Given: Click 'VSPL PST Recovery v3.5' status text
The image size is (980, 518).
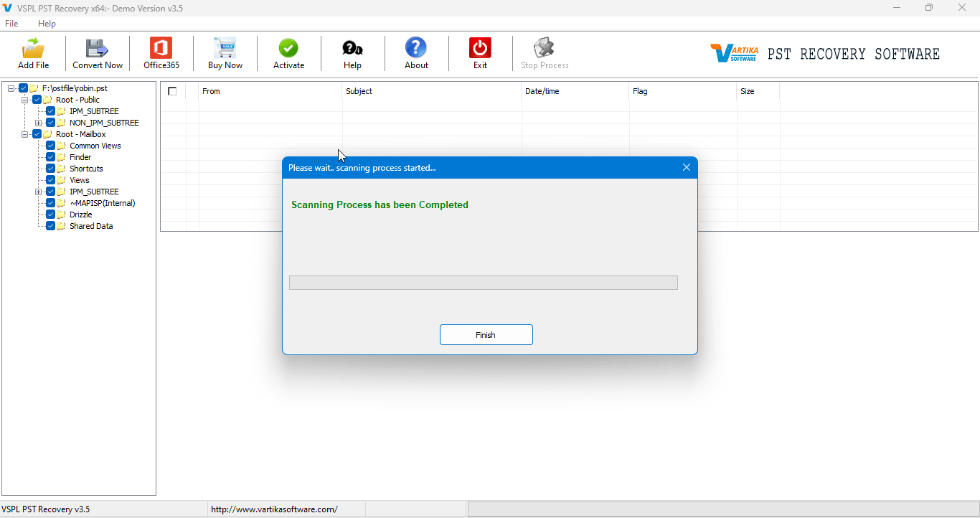Looking at the screenshot, I should pyautogui.click(x=46, y=509).
